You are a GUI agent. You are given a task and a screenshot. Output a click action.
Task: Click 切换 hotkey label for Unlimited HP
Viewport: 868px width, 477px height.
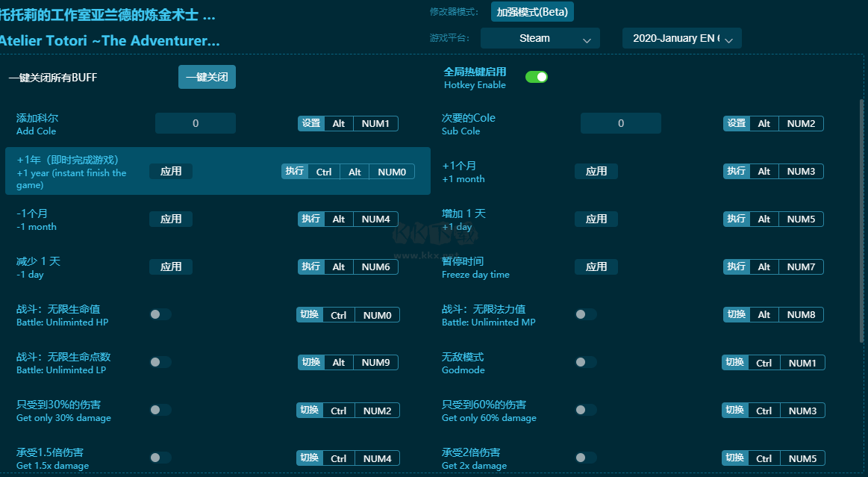(x=310, y=315)
